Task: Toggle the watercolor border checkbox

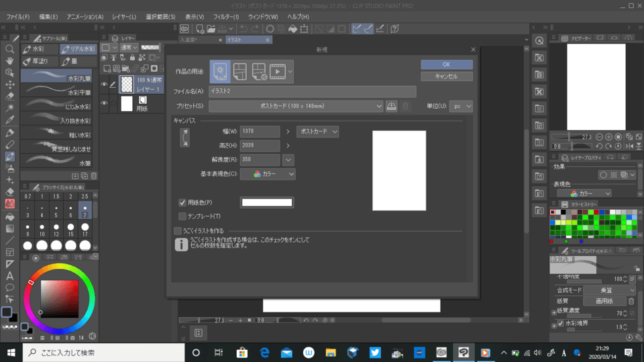Action: [561, 323]
